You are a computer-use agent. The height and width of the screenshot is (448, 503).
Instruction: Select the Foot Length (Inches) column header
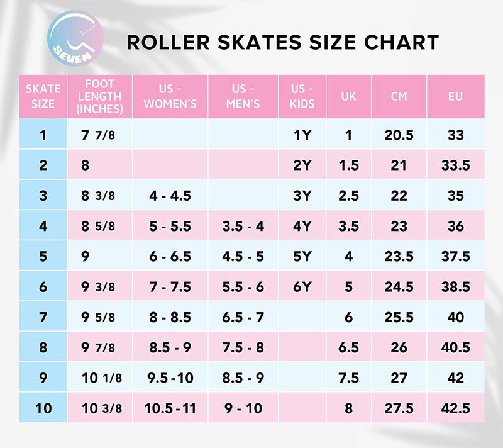pyautogui.click(x=100, y=96)
